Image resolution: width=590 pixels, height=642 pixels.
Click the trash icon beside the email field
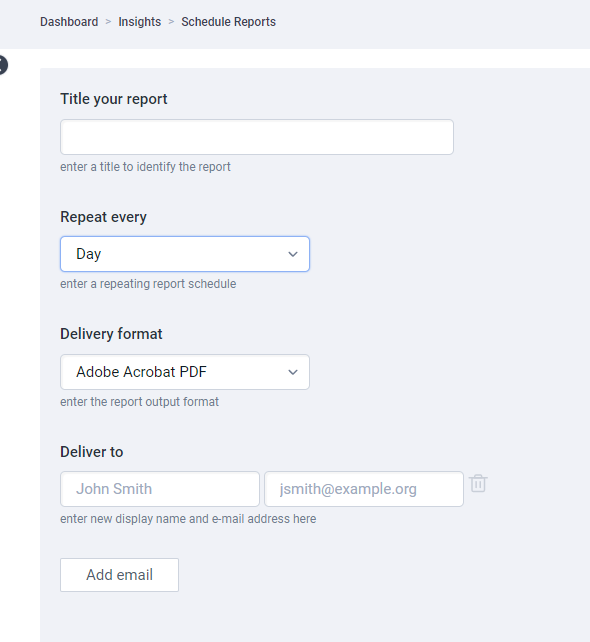click(x=478, y=484)
